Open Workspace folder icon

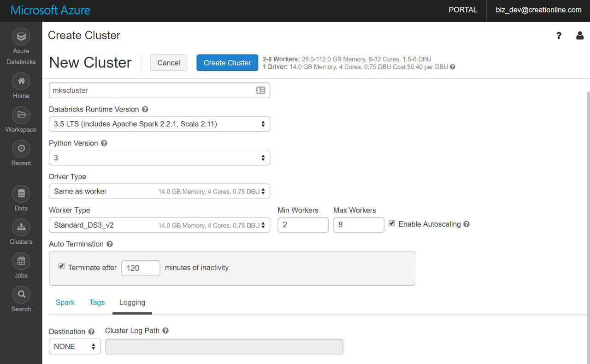click(x=21, y=115)
